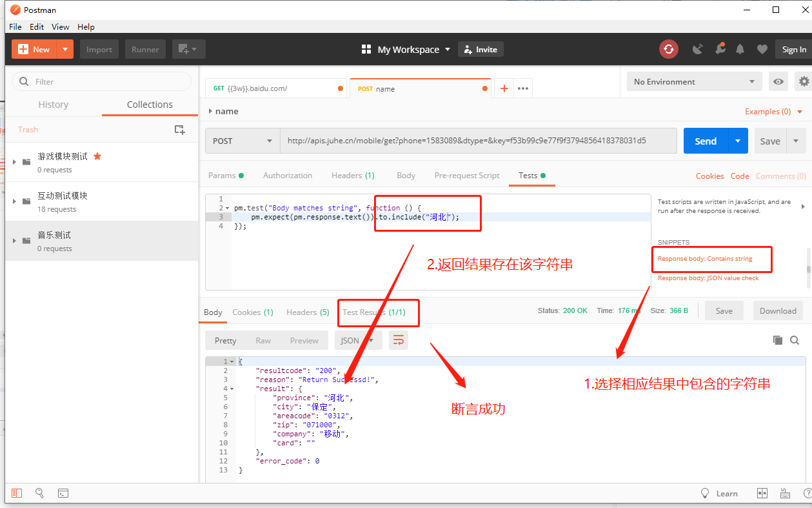Open the Params tab
Viewport: 812px width, 508px height.
tap(226, 175)
